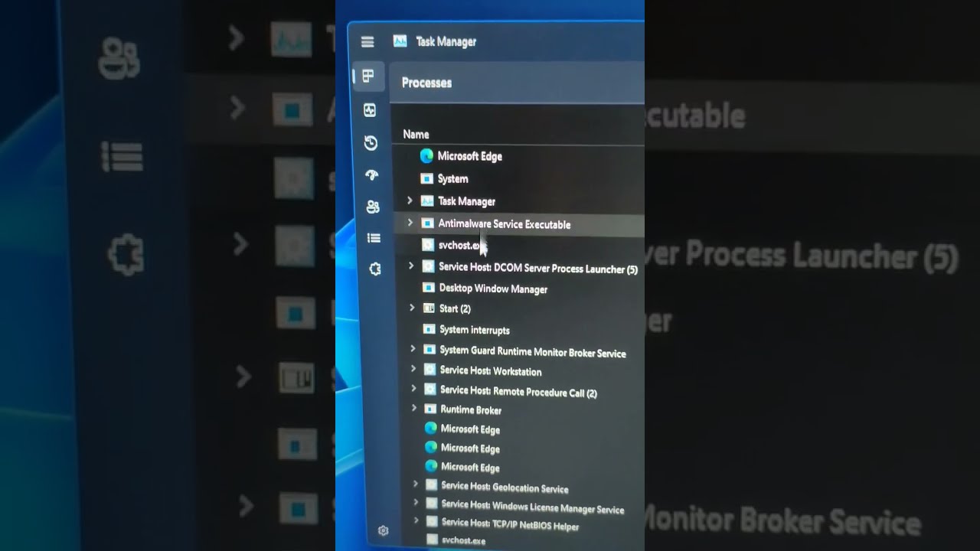Open the App history page icon
Viewport: 980px width, 551px height.
click(x=371, y=143)
